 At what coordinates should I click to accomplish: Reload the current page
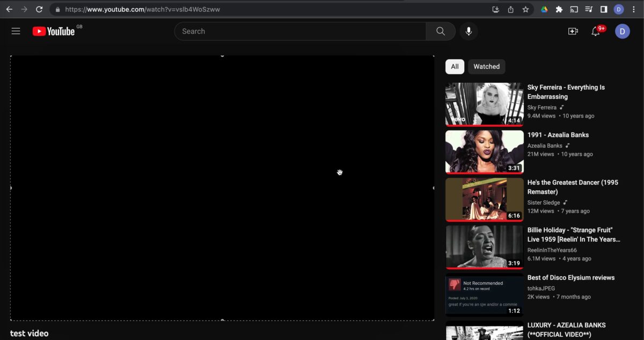[x=39, y=9]
